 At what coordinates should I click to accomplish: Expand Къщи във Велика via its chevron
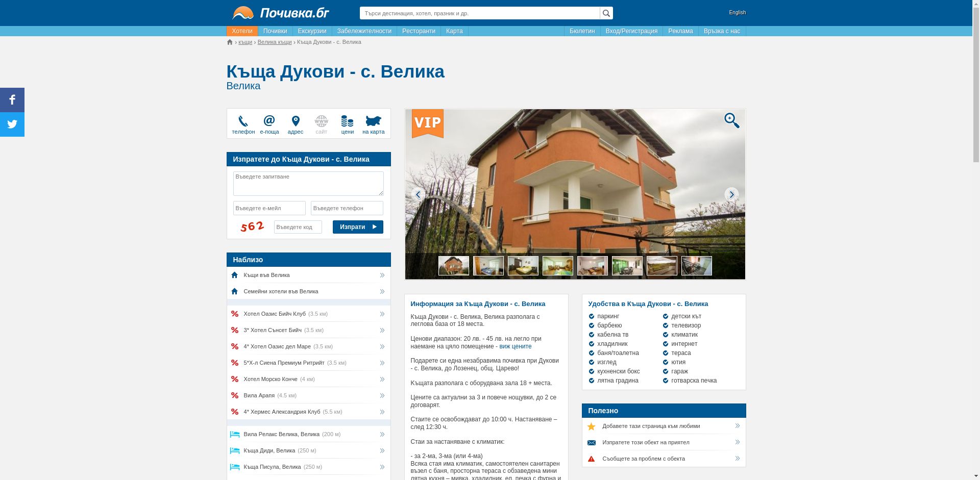coord(381,275)
